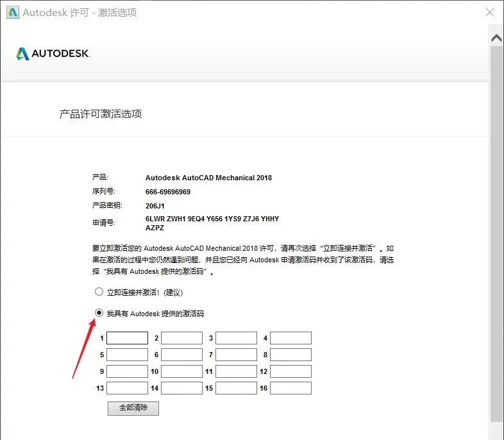
Task: Click activation code field 6
Action: (x=181, y=355)
